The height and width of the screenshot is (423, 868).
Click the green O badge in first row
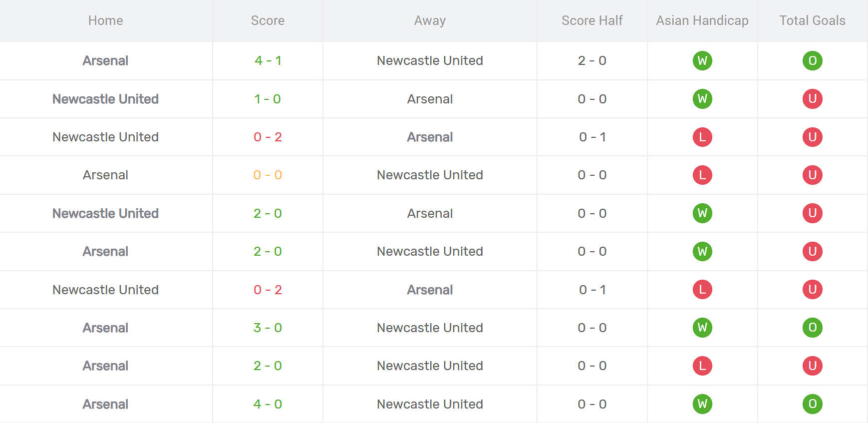pyautogui.click(x=812, y=61)
